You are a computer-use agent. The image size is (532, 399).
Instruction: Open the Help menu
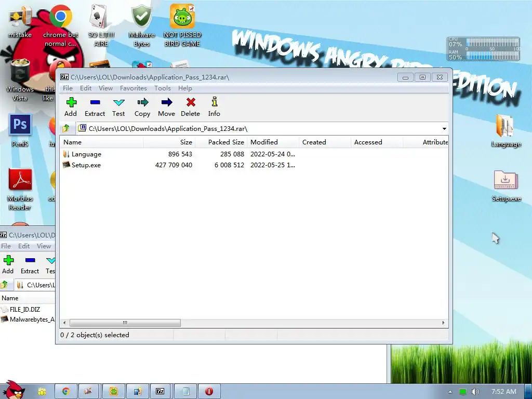coord(185,88)
